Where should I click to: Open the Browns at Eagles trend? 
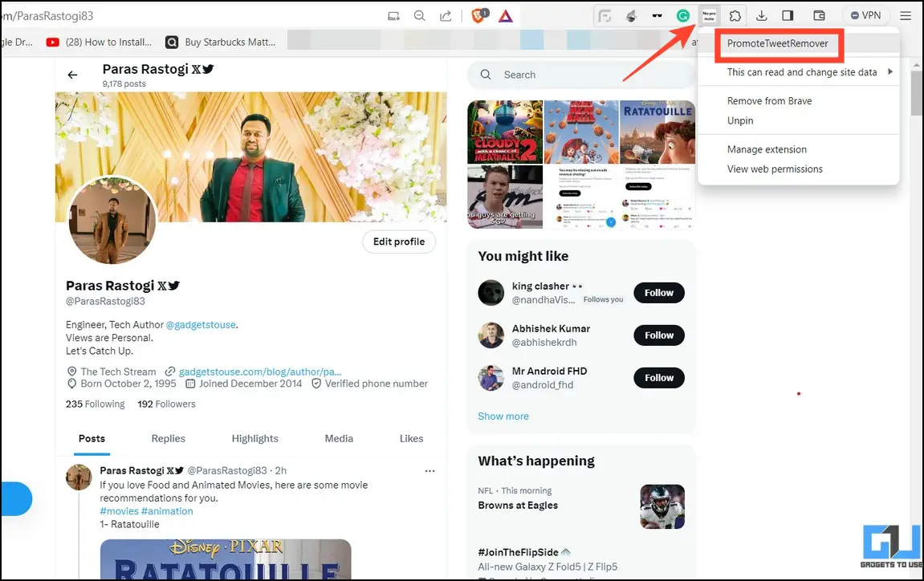518,505
